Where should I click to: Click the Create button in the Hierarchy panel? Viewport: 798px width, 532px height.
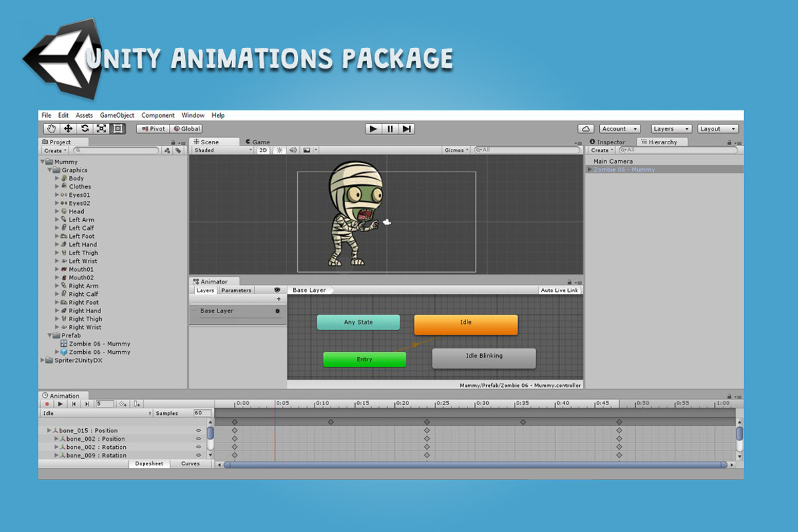pyautogui.click(x=602, y=150)
